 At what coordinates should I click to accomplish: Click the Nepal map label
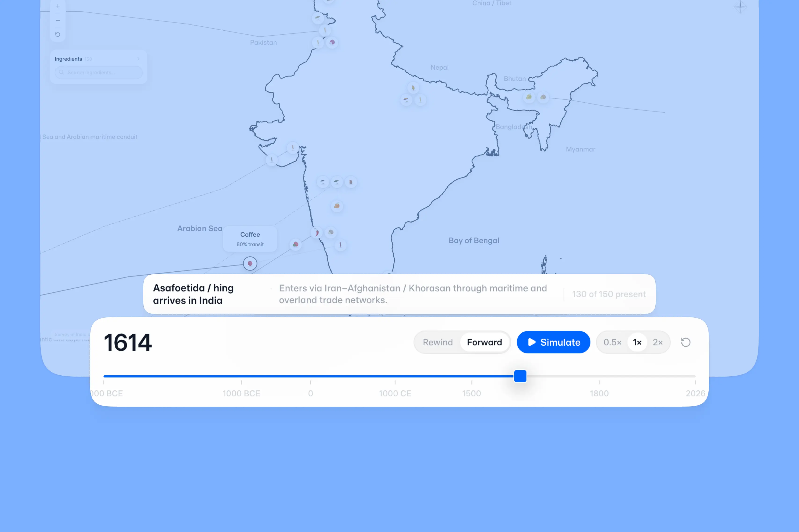439,68
